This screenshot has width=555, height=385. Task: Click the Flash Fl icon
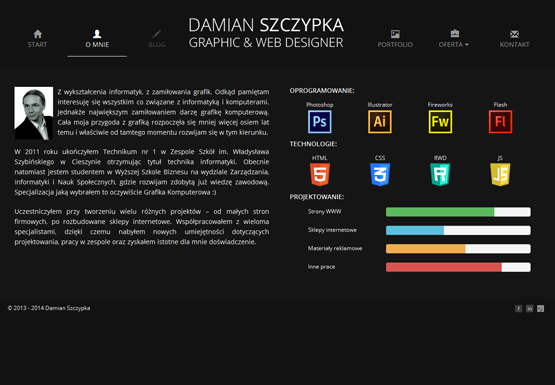(x=500, y=122)
